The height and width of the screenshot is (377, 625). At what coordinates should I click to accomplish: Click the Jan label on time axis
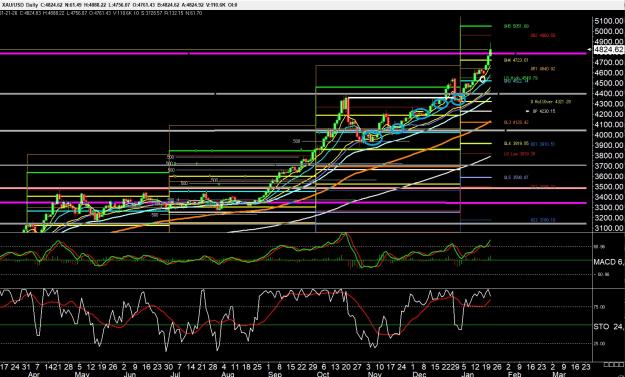[467, 374]
